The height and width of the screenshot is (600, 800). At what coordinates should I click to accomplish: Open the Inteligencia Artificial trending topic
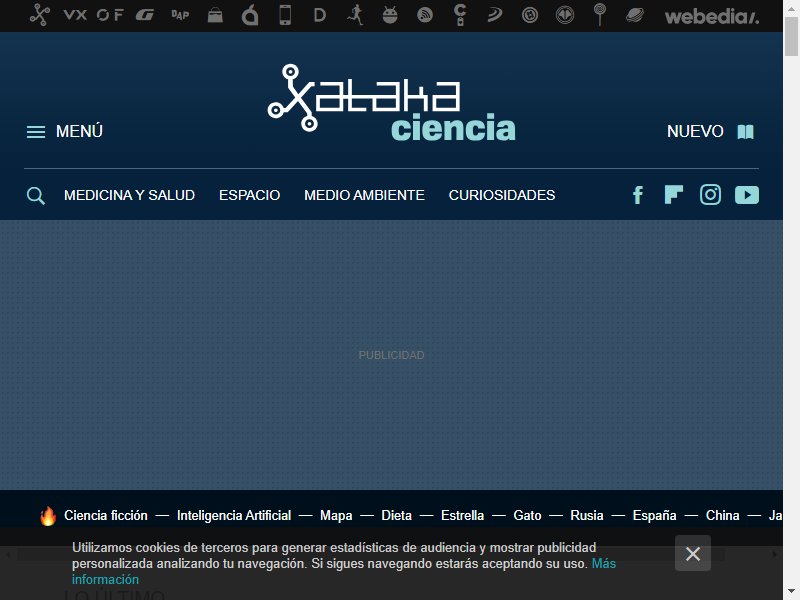pos(234,516)
